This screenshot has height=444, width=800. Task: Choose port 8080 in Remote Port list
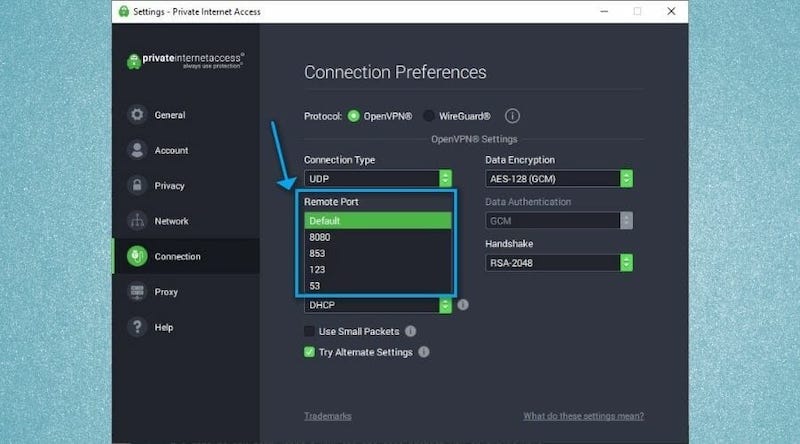coord(378,237)
